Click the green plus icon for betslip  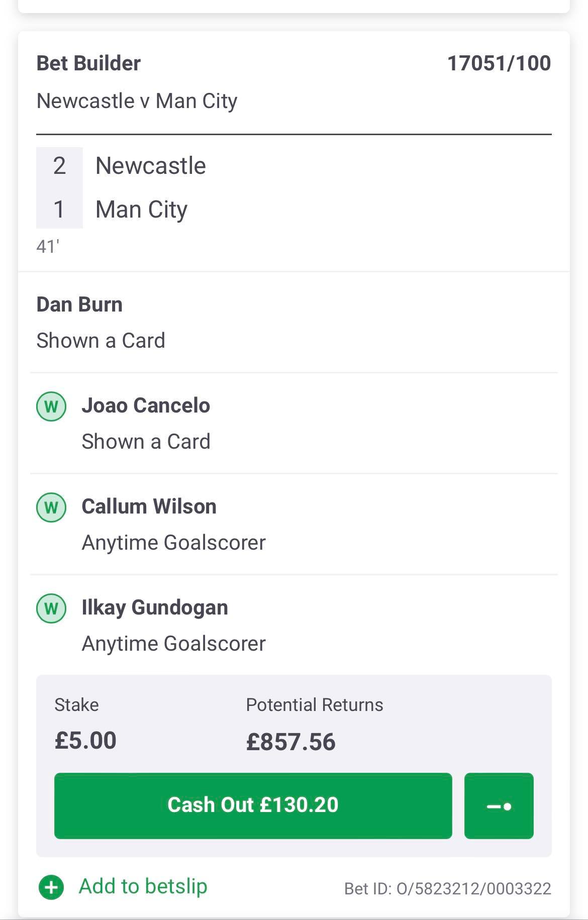click(x=51, y=887)
